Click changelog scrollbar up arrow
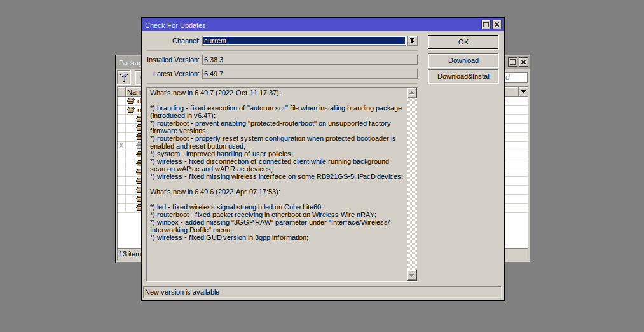This screenshot has width=644, height=332. click(412, 93)
